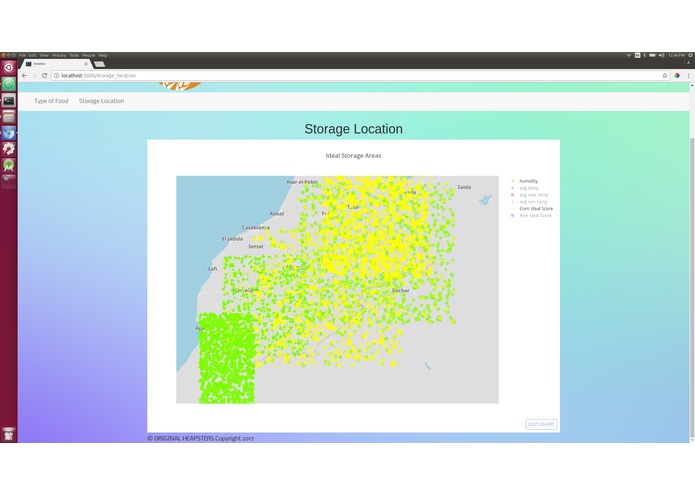695x494 pixels.
Task: Close the current browser tab
Action: 86,64
